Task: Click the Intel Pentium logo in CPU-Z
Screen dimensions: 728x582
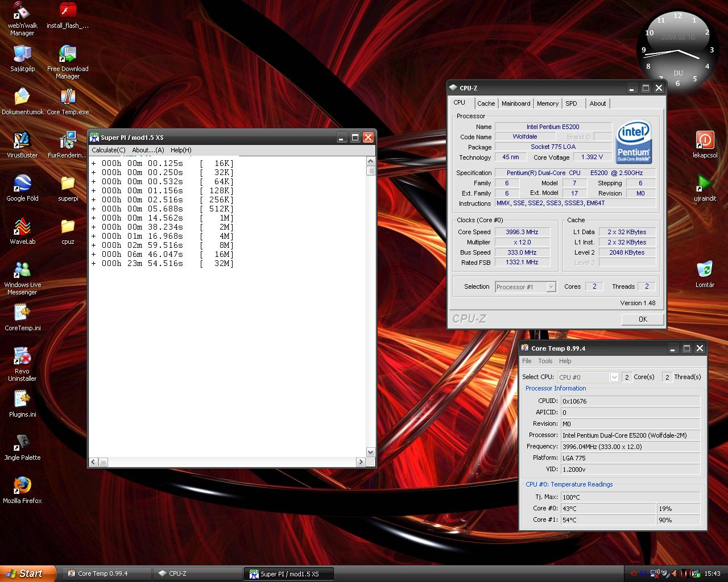Action: click(x=634, y=141)
